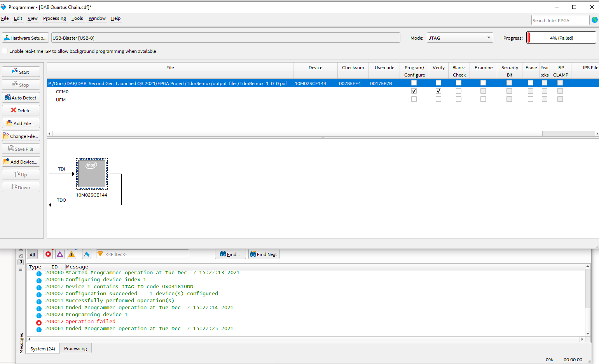This screenshot has width=599, height=364.
Task: Enable real-time ISP checkbox
Action: pyautogui.click(x=5, y=51)
